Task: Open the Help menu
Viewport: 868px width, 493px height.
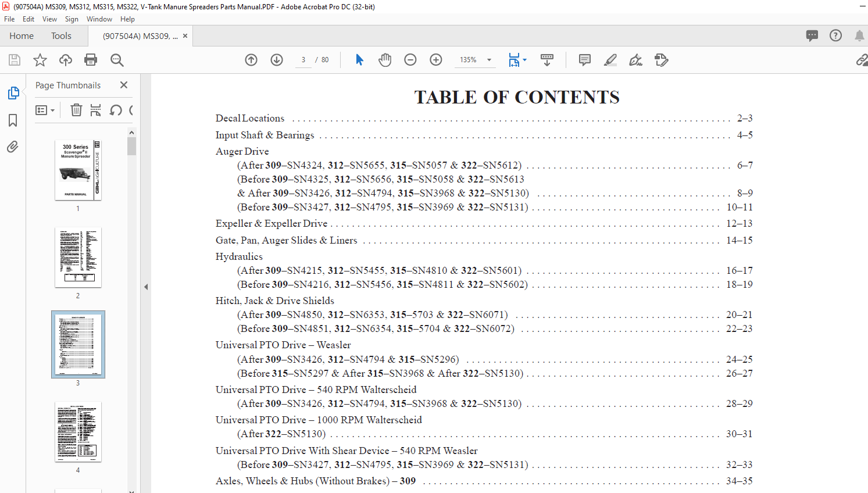Action: pyautogui.click(x=128, y=19)
